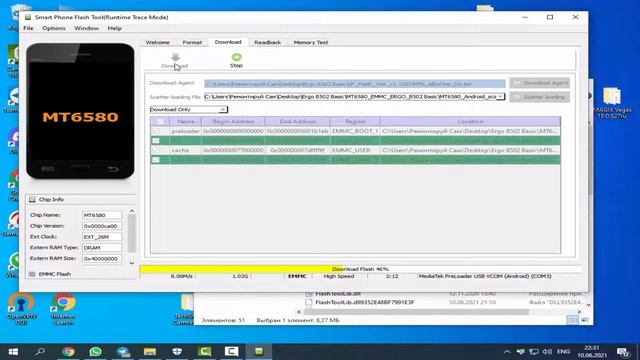Open the Help menu
The image size is (640, 360).
[x=115, y=28]
